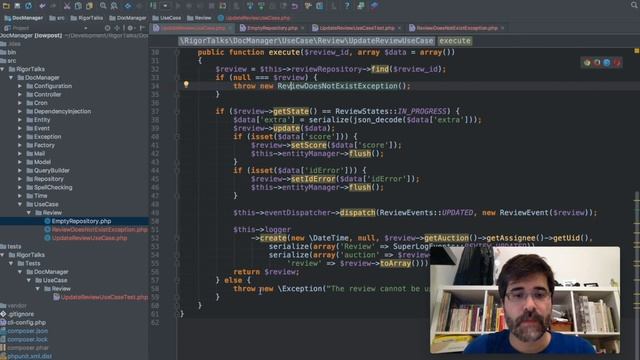Collapse the UseCase folder under src

(20, 204)
